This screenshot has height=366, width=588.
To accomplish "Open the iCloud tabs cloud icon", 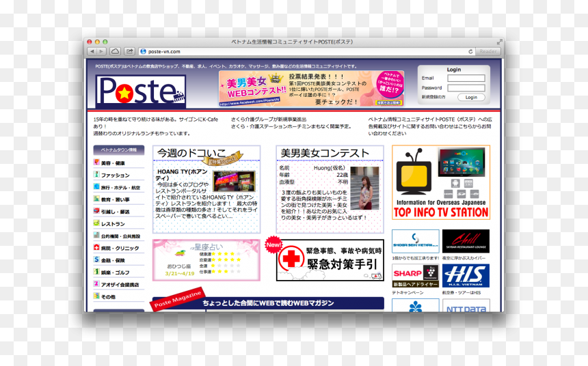I will [115, 51].
